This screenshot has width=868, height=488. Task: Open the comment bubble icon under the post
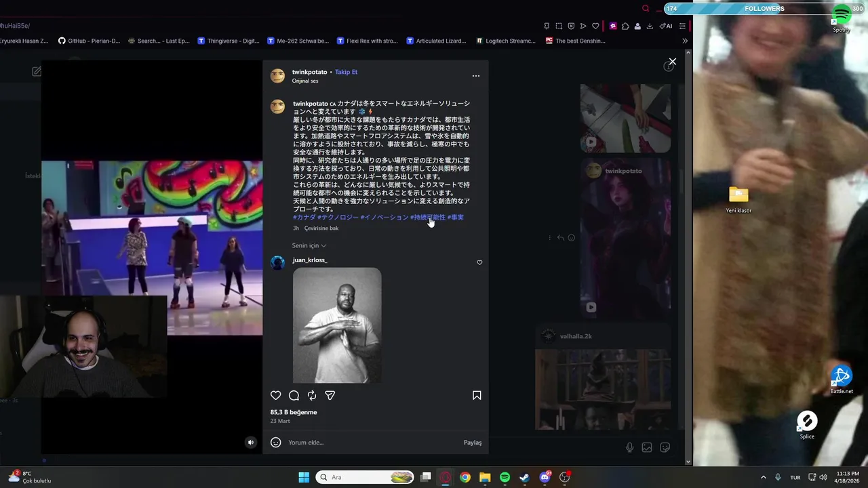(x=294, y=395)
